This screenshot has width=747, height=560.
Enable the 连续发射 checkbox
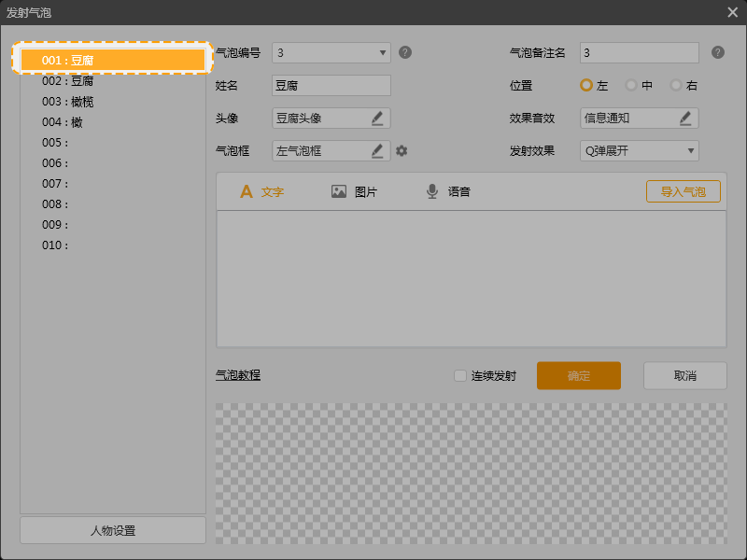pyautogui.click(x=459, y=376)
